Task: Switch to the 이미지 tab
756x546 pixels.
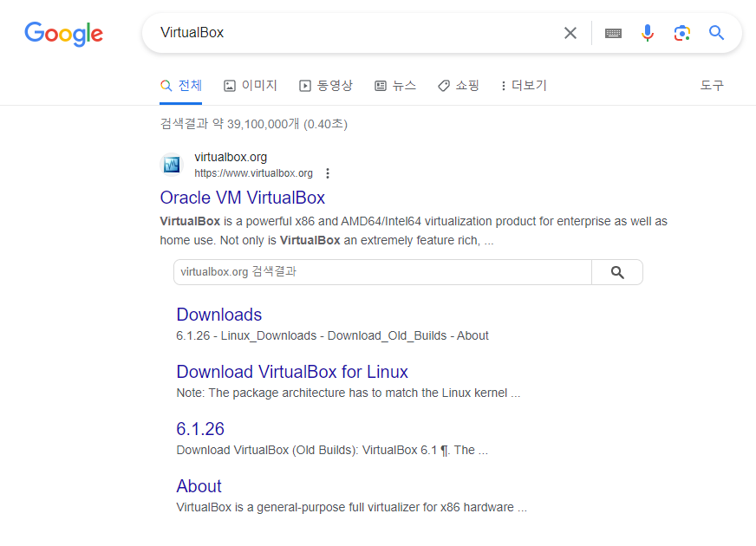Action: tap(251, 86)
